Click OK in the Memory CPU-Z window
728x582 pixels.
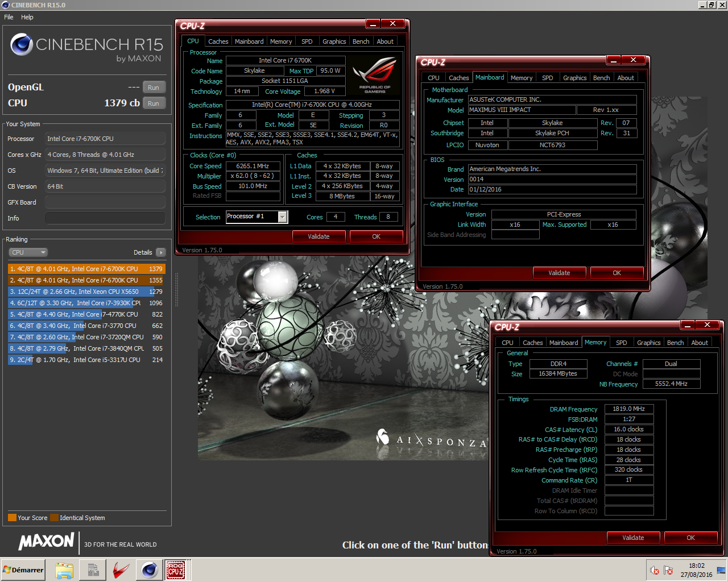[690, 538]
